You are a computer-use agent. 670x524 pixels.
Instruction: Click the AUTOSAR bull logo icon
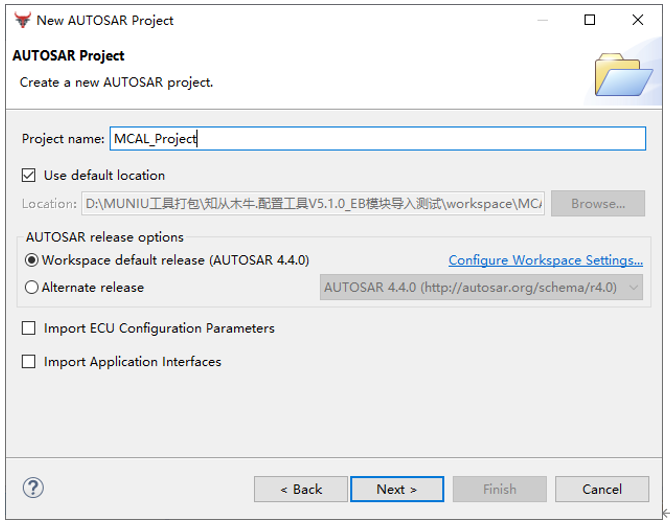(22, 20)
